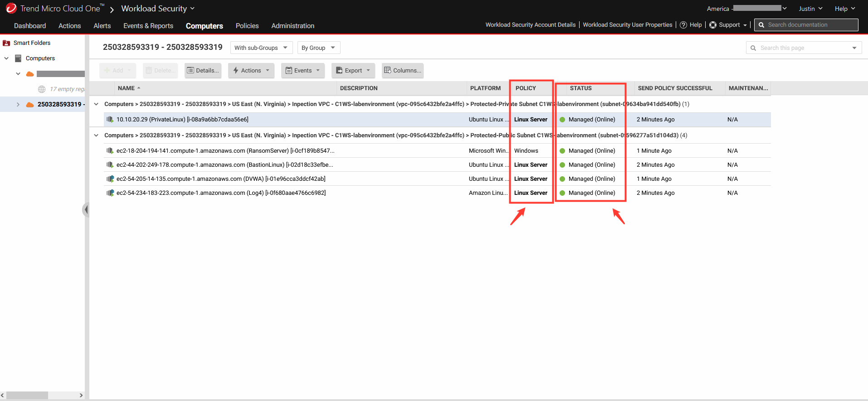This screenshot has height=401, width=868.
Task: Collapse the Computers tree node
Action: coord(6,58)
